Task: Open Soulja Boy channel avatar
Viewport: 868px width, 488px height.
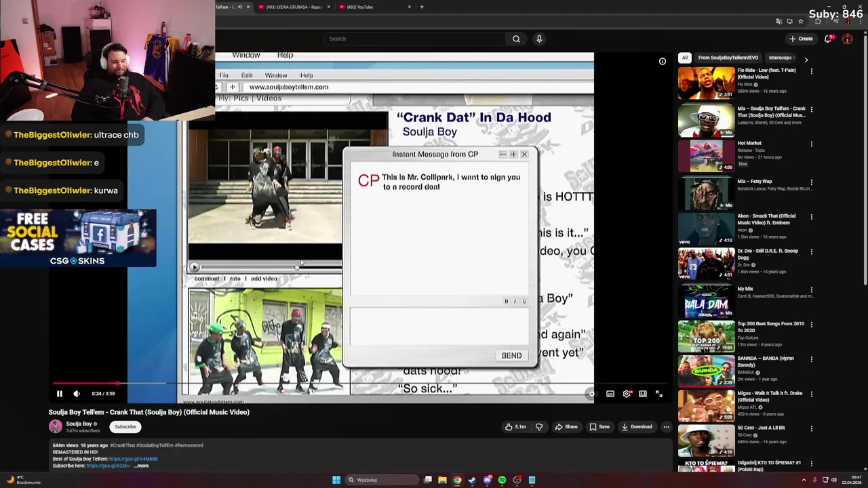Action: click(x=56, y=426)
